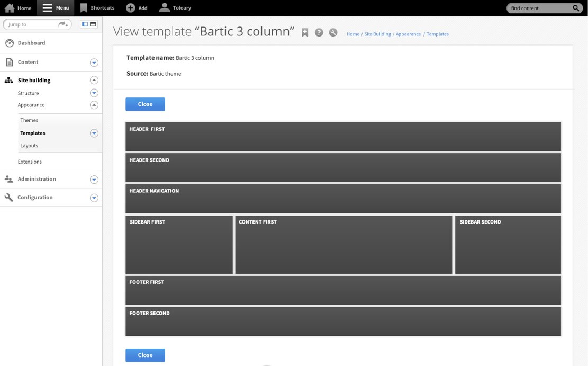Click the magnifier icon in find content
Image resolution: width=588 pixels, height=366 pixels.
(x=576, y=8)
